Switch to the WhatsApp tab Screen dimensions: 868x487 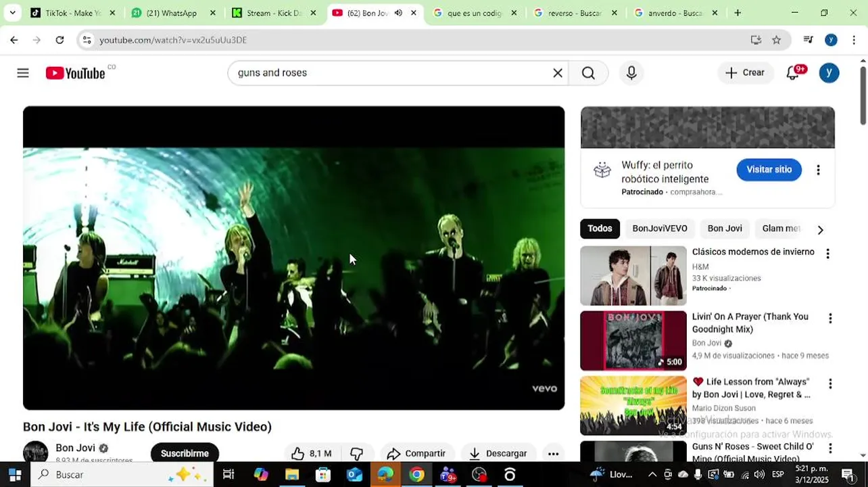[174, 13]
